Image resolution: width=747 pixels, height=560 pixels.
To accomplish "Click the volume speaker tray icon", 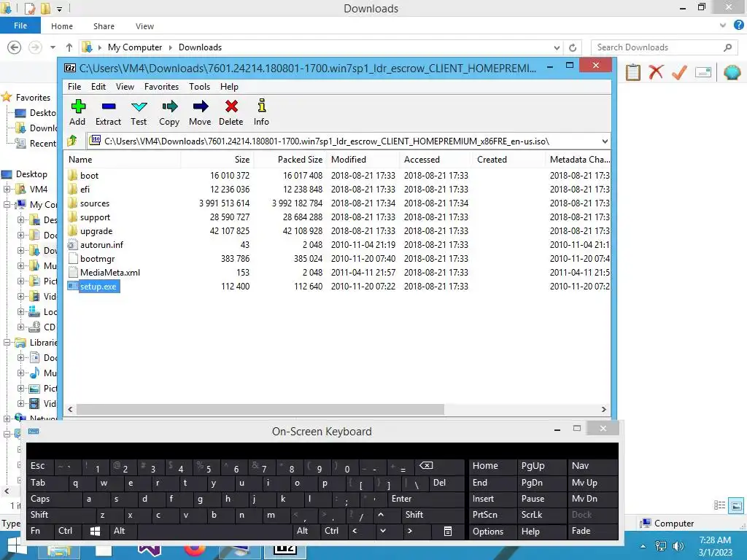I will tap(678, 546).
